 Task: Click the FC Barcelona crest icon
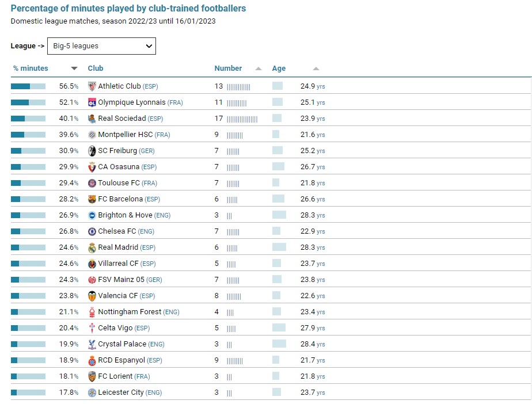click(x=92, y=199)
